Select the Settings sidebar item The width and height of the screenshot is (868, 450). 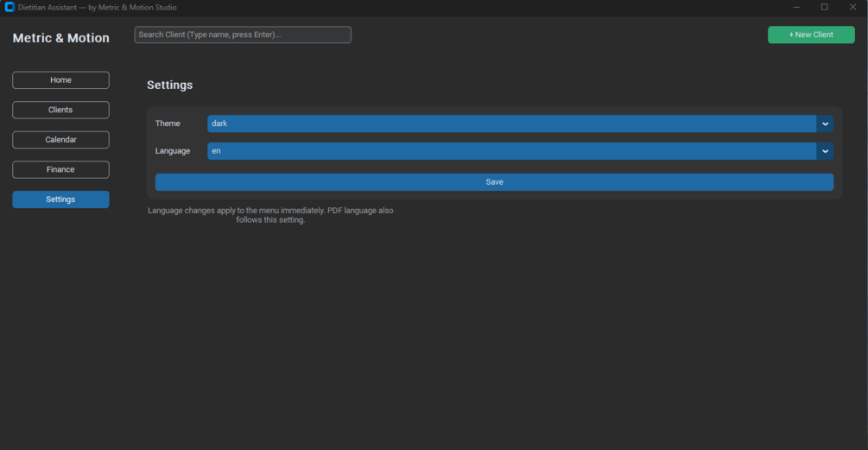[61, 200]
